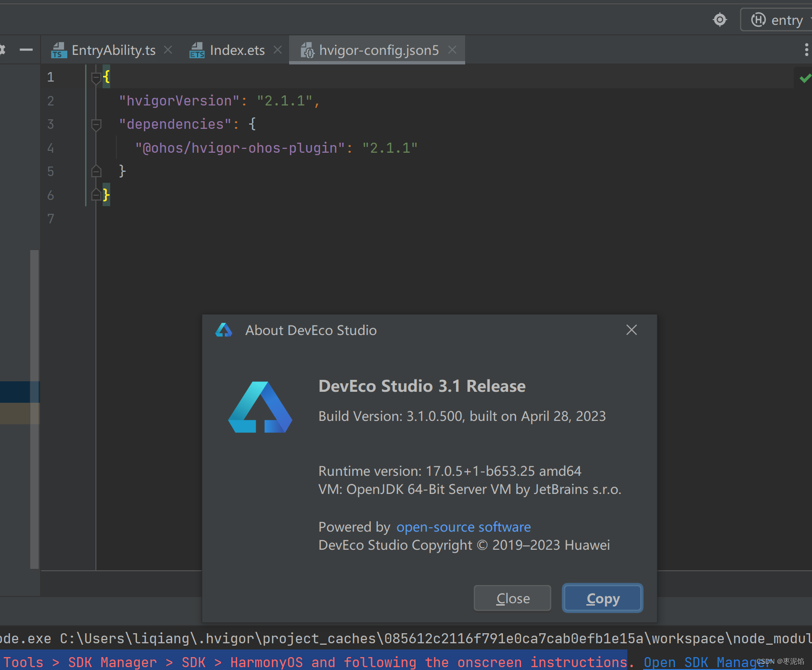812x670 pixels.
Task: Click the gear settings icon in panel header
Action: point(2,49)
